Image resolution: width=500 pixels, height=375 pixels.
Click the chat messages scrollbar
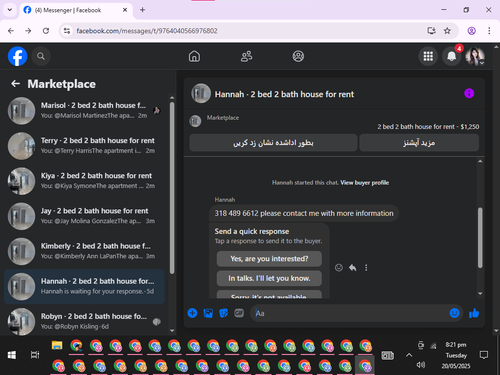click(480, 238)
